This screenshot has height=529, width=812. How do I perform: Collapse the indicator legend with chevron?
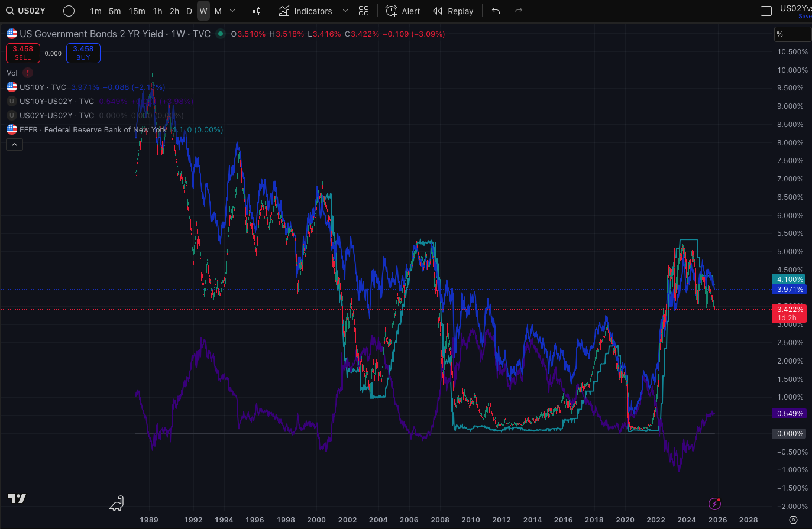click(x=14, y=144)
